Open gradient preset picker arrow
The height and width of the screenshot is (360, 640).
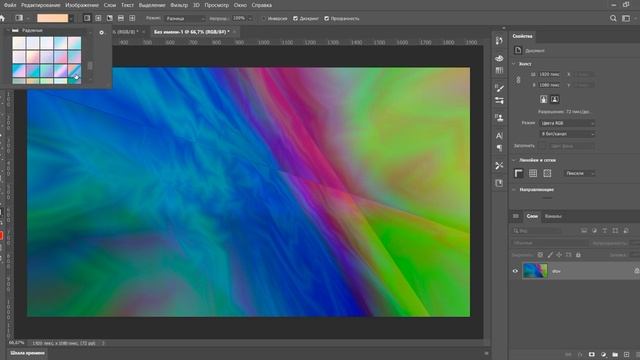71,18
